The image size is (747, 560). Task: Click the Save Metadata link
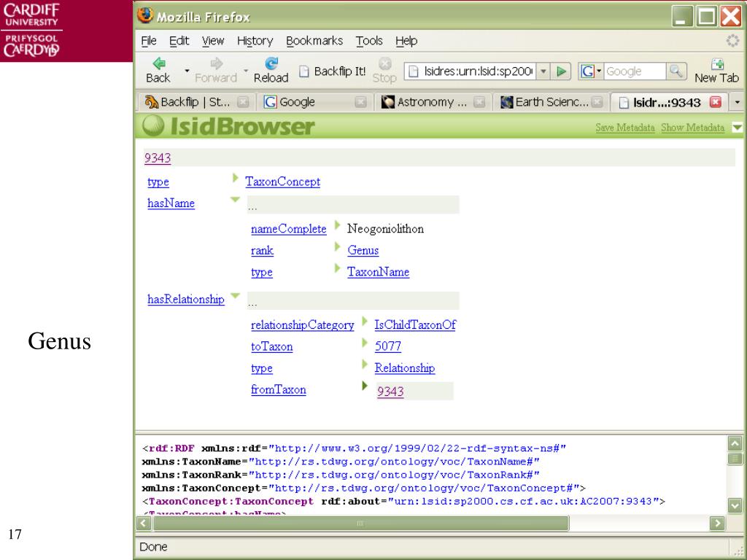pyautogui.click(x=625, y=128)
